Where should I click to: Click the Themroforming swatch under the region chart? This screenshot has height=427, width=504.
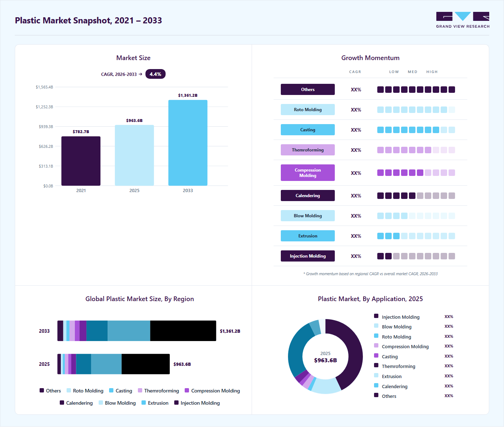140,390
